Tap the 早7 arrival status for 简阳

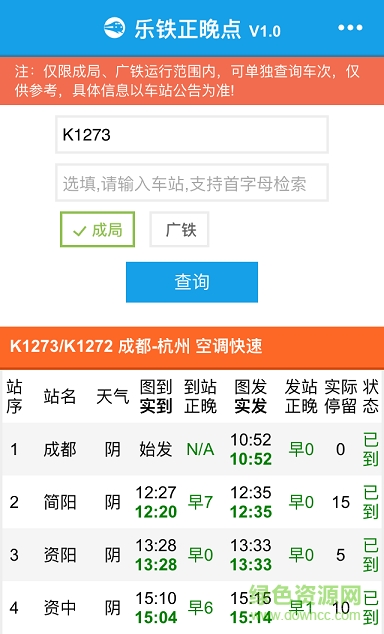pos(200,502)
